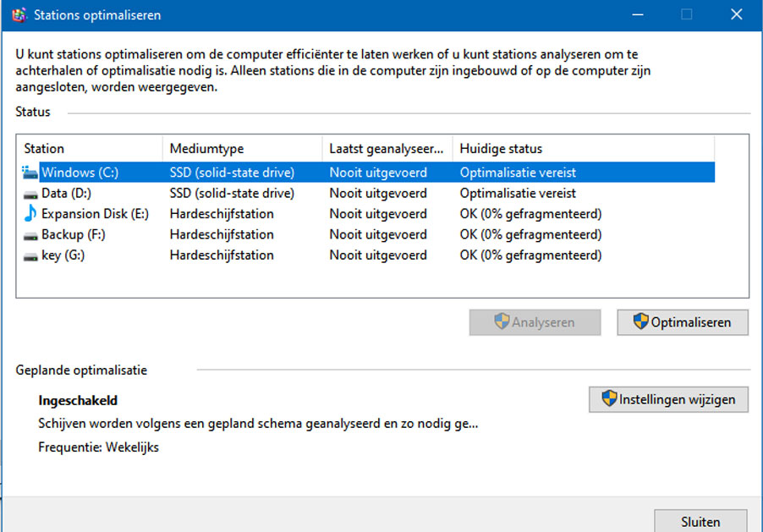This screenshot has width=763, height=532.
Task: Close the Stations optimaliseren window with X
Action: [736, 15]
